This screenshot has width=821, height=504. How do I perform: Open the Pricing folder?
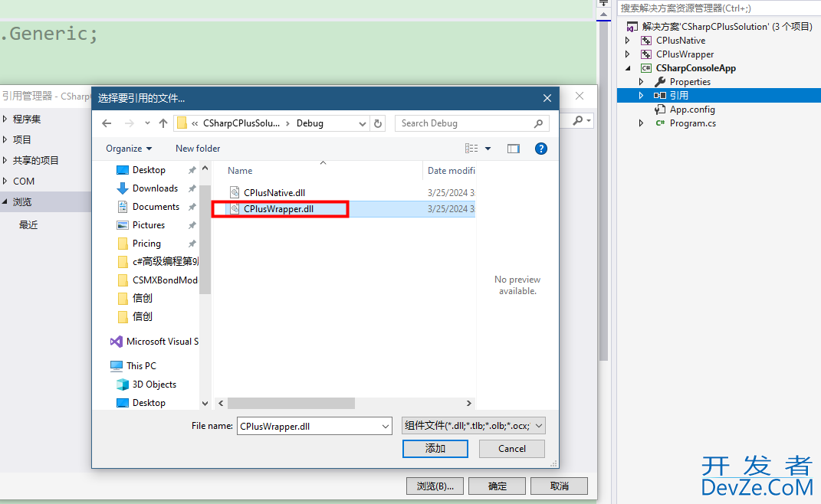point(146,244)
